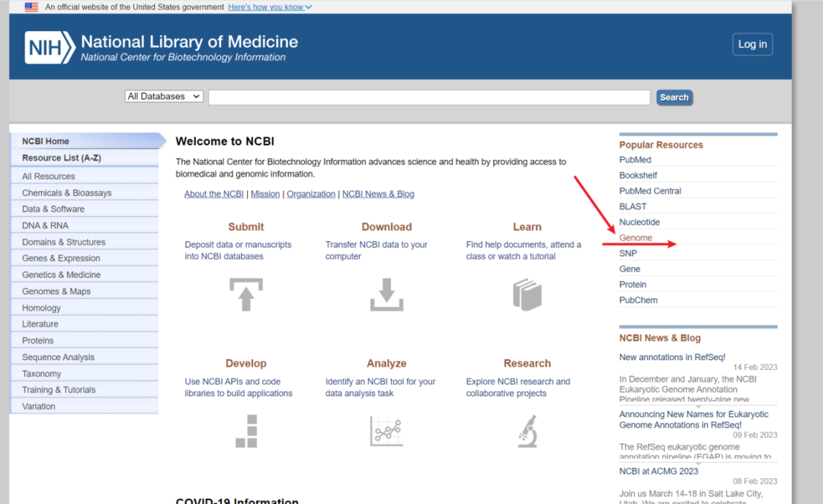Image resolution: width=823 pixels, height=504 pixels.
Task: Click the US flag icon
Action: tap(31, 7)
